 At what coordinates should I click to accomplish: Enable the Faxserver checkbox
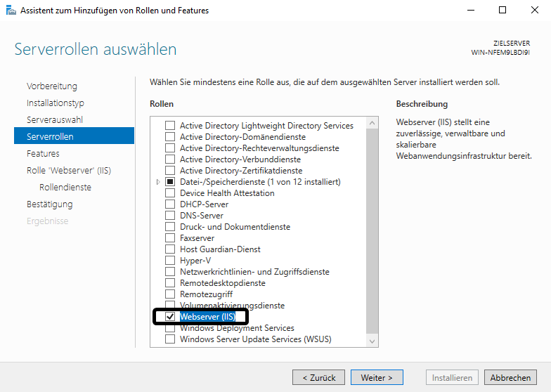tap(170, 237)
